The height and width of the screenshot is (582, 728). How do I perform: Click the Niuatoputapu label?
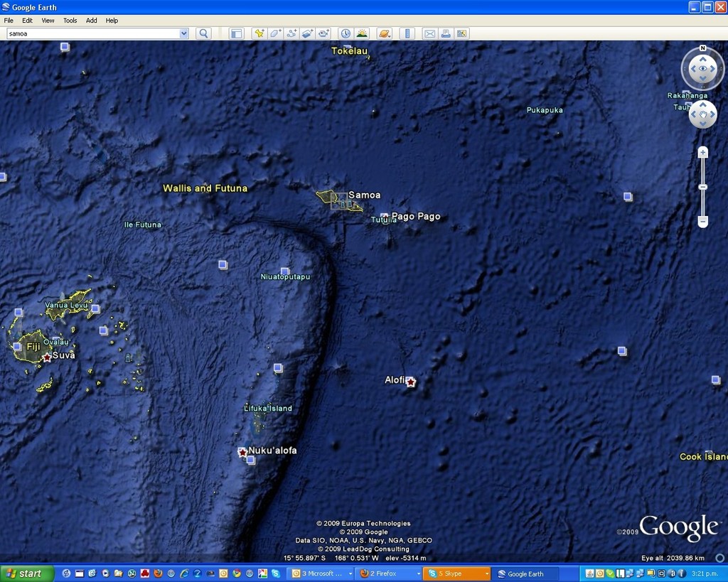point(285,276)
